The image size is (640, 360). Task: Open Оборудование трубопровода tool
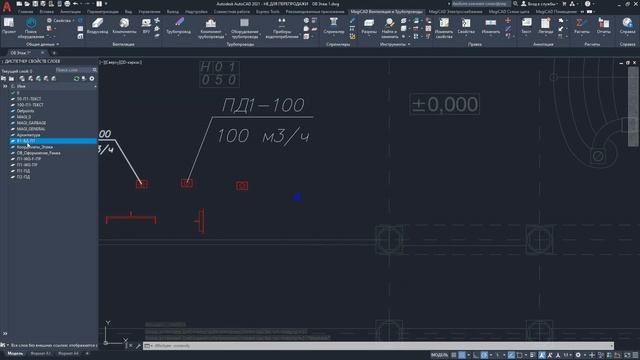pos(244,28)
